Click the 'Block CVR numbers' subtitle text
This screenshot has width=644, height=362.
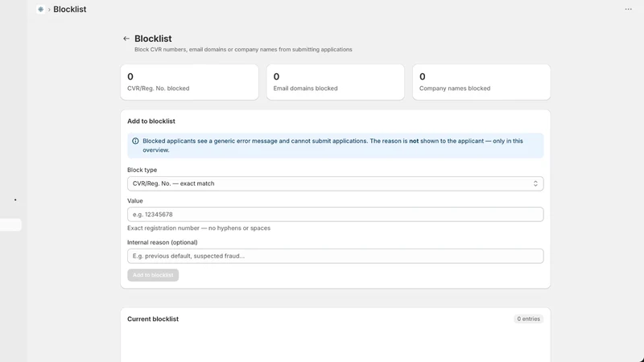[x=243, y=49]
